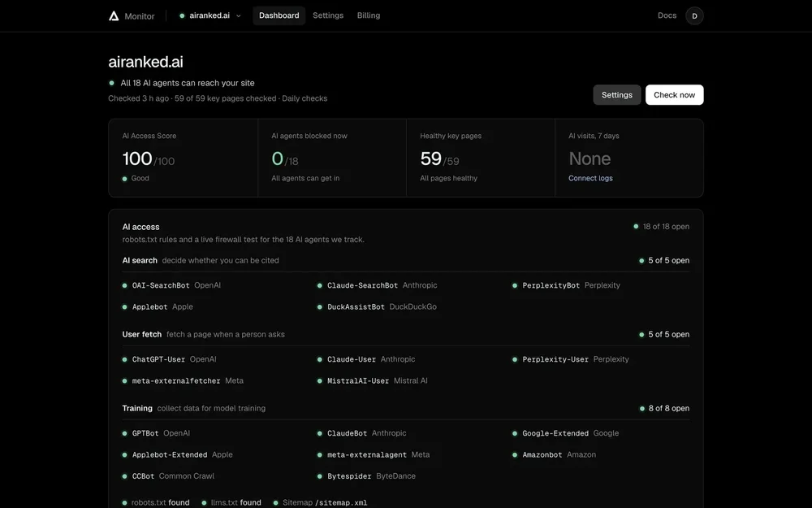Image resolution: width=812 pixels, height=508 pixels.
Task: Select the Google-Extended agent entry
Action: click(565, 433)
